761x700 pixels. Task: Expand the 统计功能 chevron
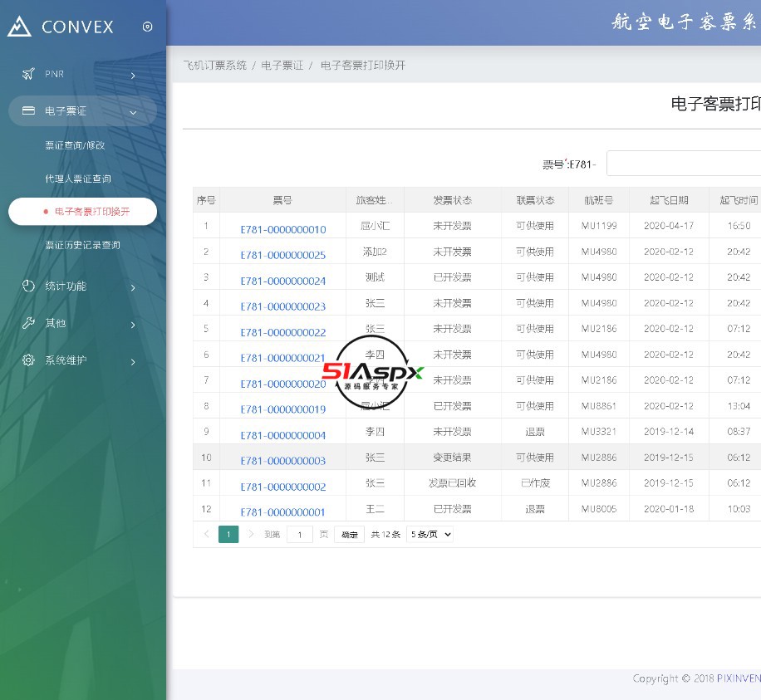(x=133, y=287)
